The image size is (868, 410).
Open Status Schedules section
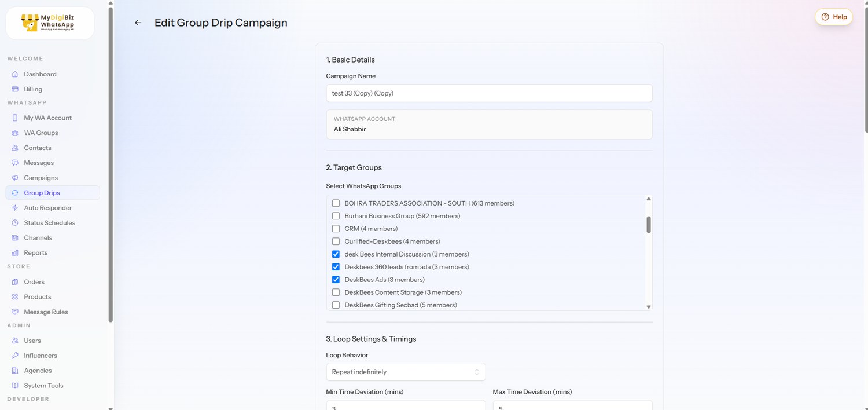point(53,223)
